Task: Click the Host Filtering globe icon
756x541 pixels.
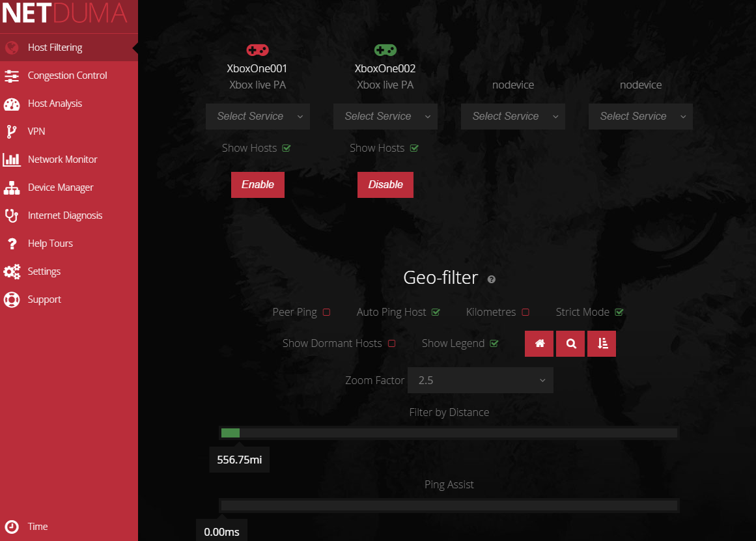Action: pyautogui.click(x=12, y=48)
